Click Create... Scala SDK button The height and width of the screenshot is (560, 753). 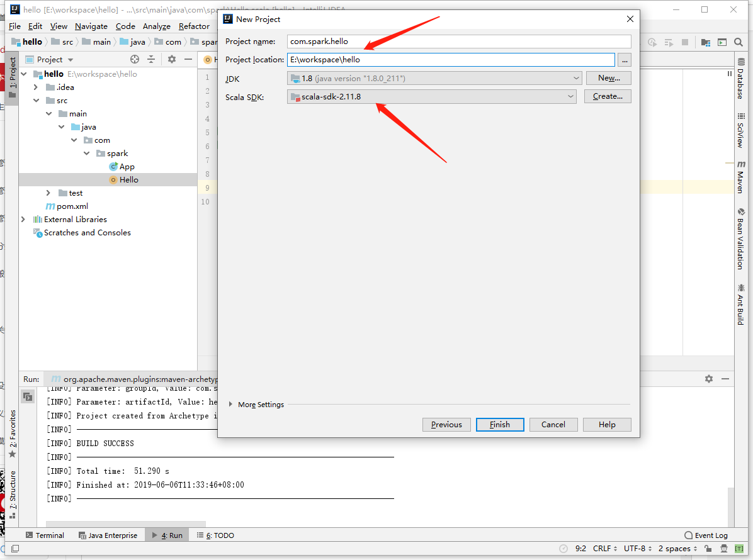[608, 96]
